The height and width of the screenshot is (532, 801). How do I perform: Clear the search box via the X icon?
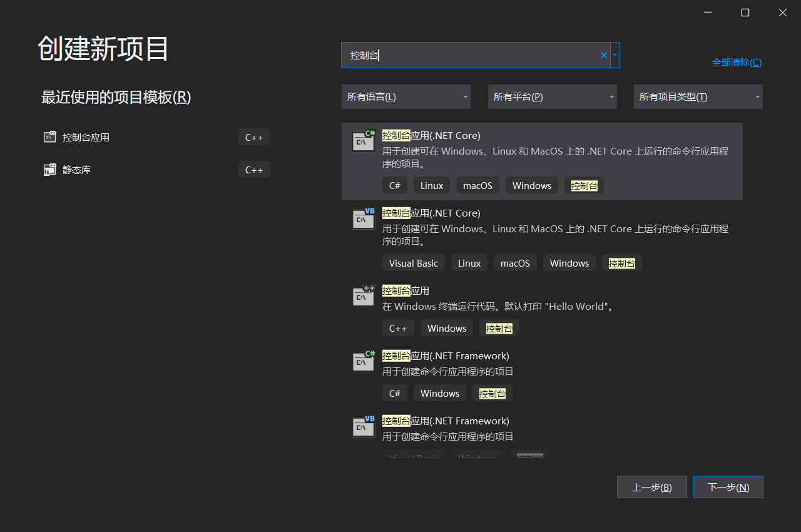point(603,55)
